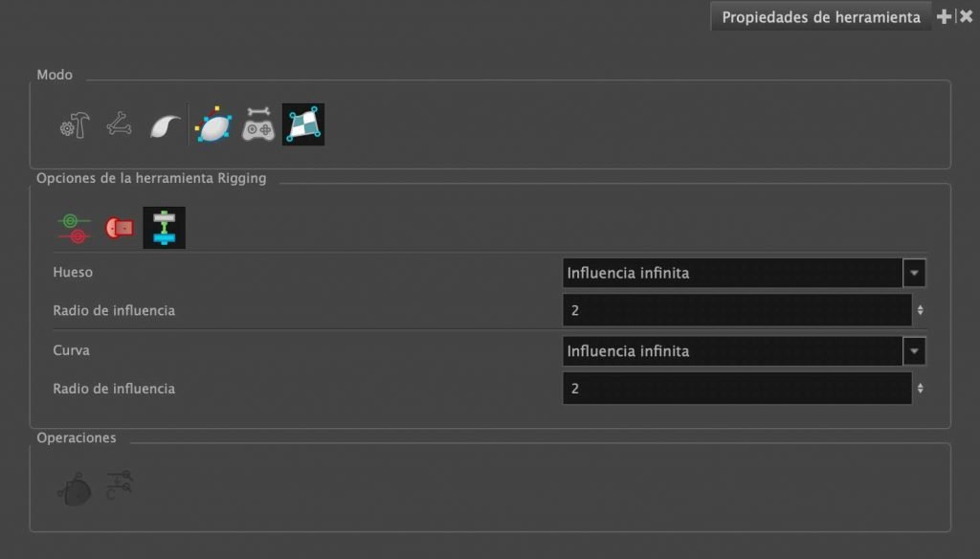Click the Hueso Radio de influencia value field
Viewport: 980px width, 559px height.
(737, 310)
